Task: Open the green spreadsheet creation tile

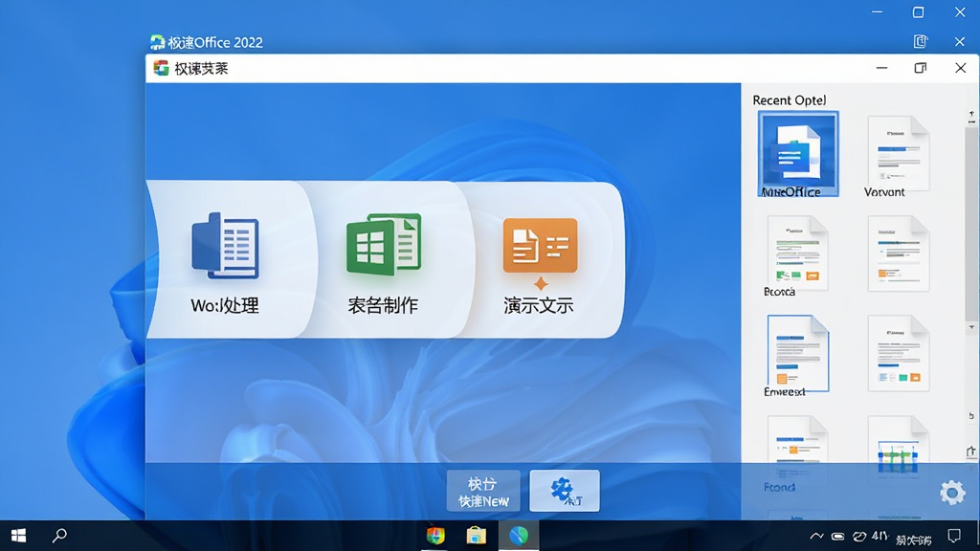Action: pyautogui.click(x=384, y=244)
